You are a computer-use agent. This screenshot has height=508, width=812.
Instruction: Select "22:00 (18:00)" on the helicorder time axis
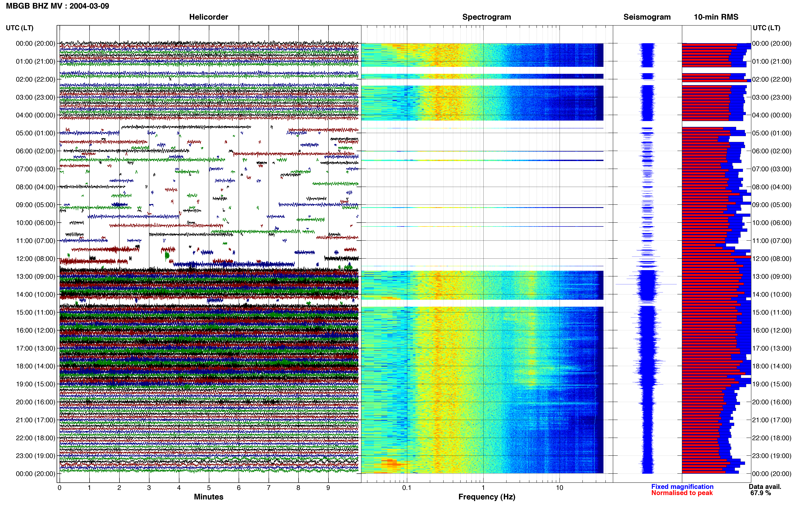coord(36,437)
